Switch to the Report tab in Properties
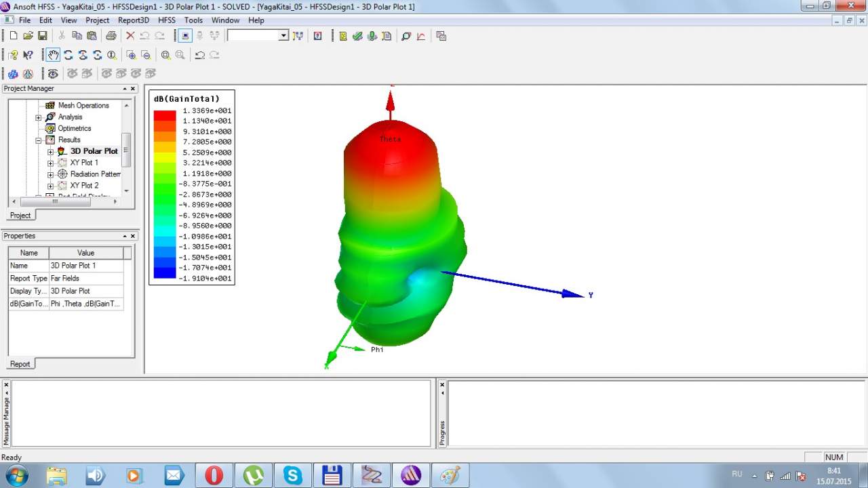Image resolution: width=868 pixels, height=488 pixels. point(20,364)
